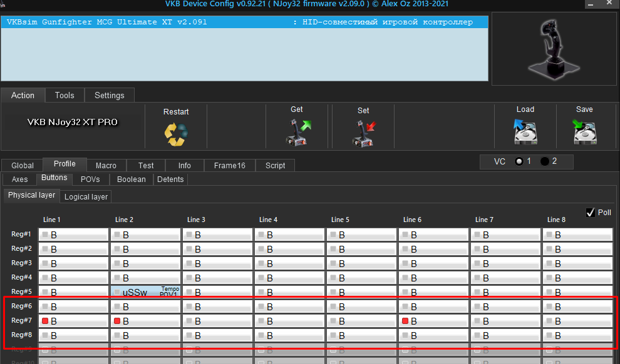Switch to the Info tab
The width and height of the screenshot is (620, 364).
184,165
